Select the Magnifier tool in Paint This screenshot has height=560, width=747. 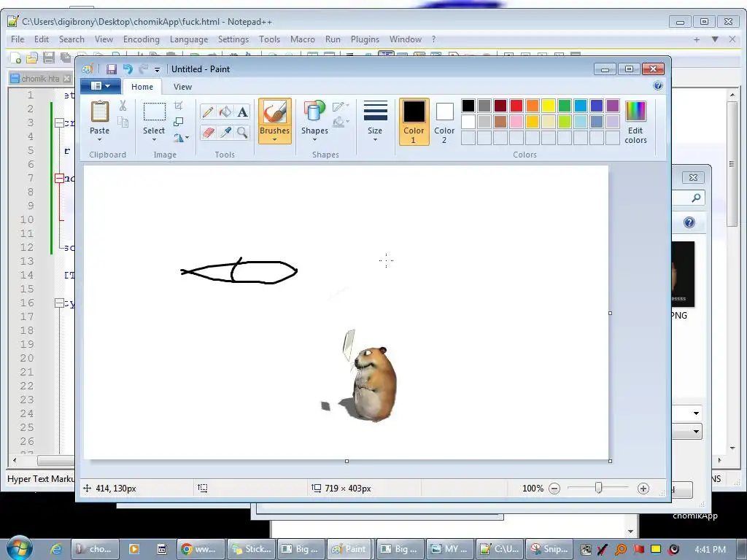point(242,133)
